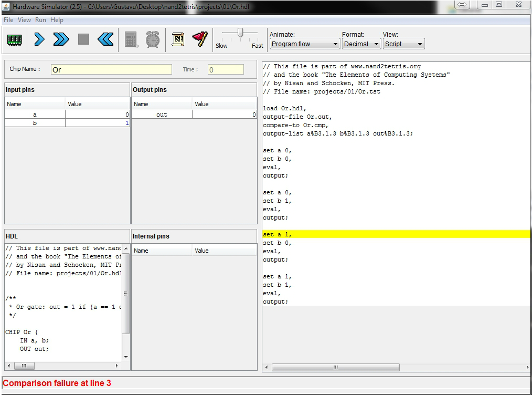Click the script panel horizontal scrollbar thumb
Image resolution: width=532 pixels, height=395 pixels.
(x=336, y=368)
